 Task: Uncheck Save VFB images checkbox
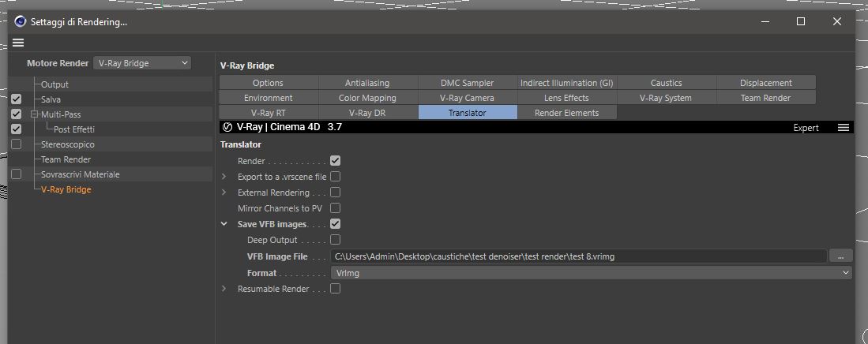click(335, 224)
